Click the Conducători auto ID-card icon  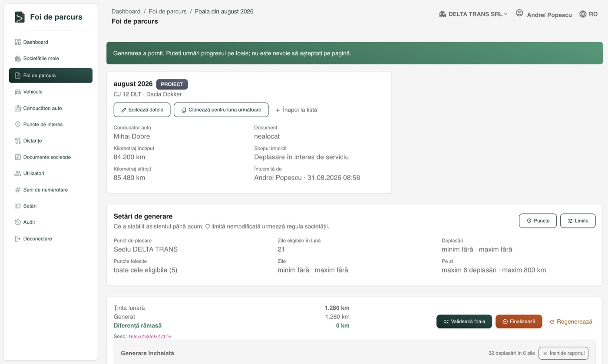18,108
